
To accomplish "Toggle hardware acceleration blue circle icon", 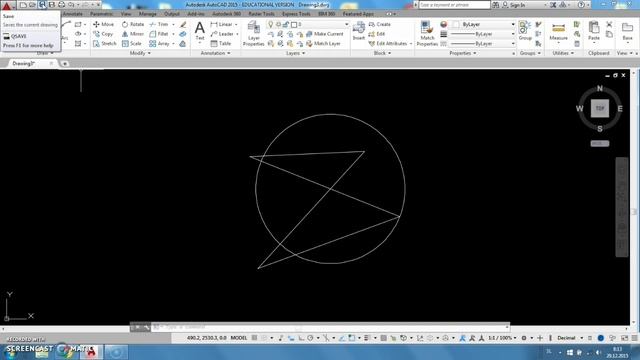I will coord(601,338).
